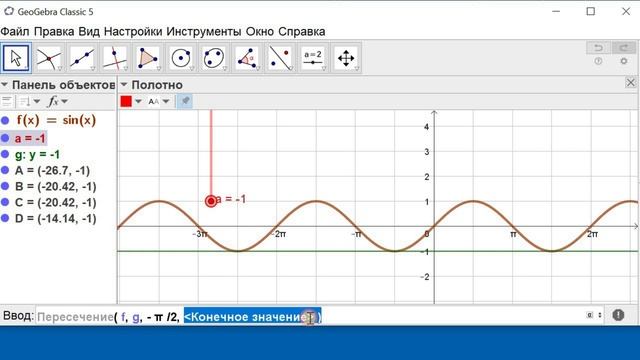Select the Angle tool
This screenshot has height=360, width=640.
pyautogui.click(x=247, y=58)
